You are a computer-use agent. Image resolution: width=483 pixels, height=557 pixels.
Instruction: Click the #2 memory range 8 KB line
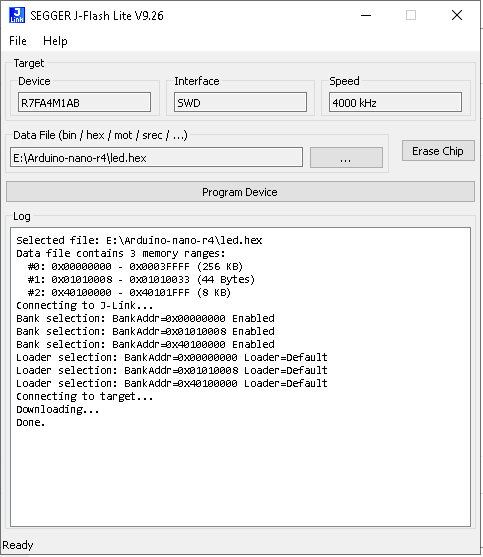[129, 293]
